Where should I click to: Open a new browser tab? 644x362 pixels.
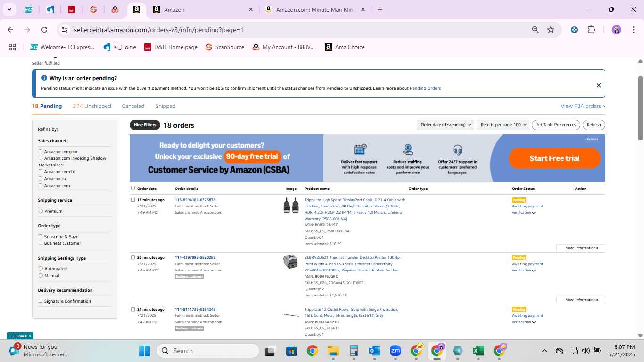pos(380,9)
